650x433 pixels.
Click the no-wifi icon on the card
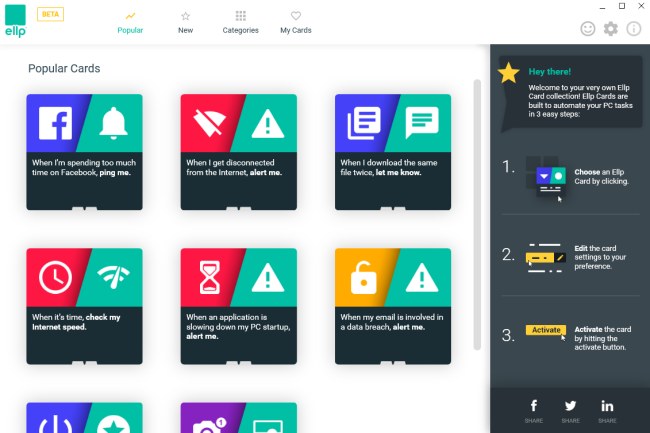pyautogui.click(x=210, y=123)
